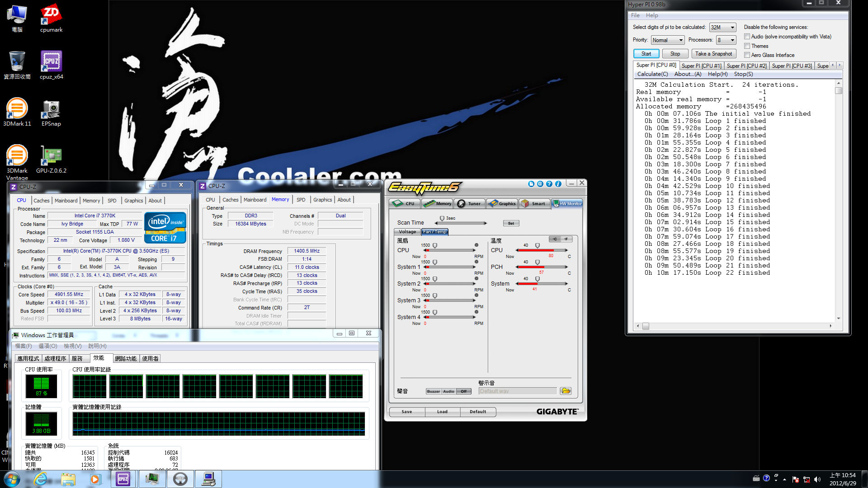Switch to Caches tab in left CPU-Z
868x488 pixels.
pyautogui.click(x=42, y=201)
